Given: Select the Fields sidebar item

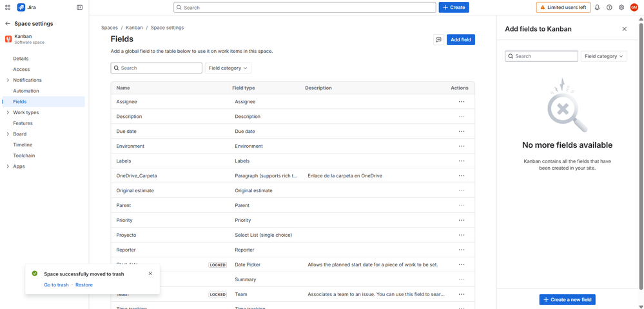Looking at the screenshot, I should [x=43, y=101].
